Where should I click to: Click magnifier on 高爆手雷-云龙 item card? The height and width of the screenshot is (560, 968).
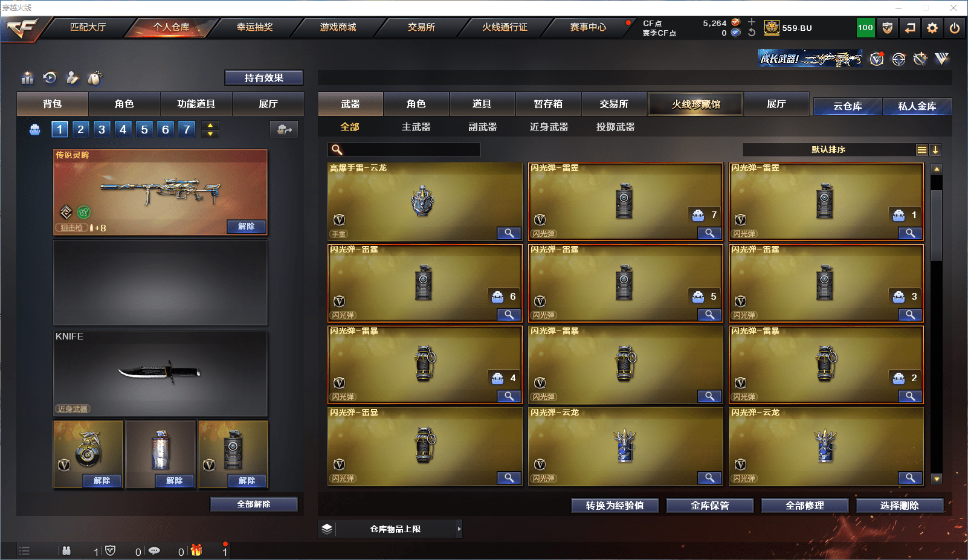pos(509,233)
